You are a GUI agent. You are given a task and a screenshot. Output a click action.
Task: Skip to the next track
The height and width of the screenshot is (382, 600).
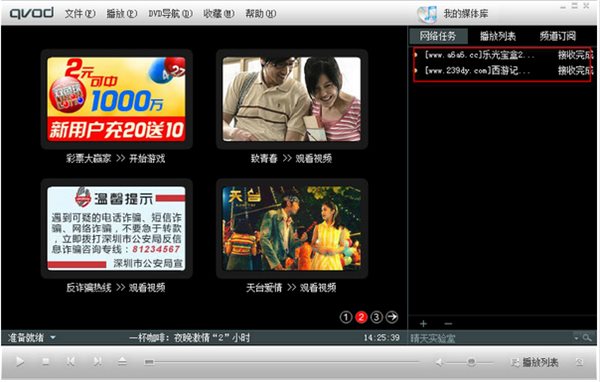coord(97,361)
